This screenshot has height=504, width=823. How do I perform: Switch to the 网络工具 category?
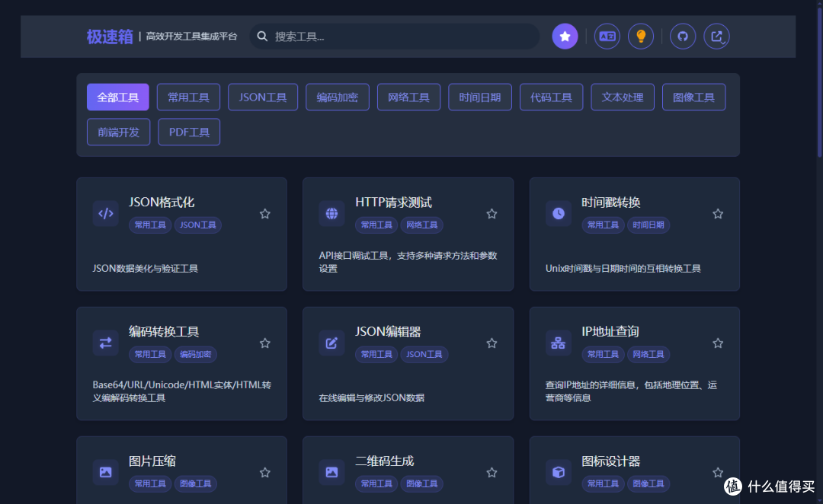[x=409, y=97]
